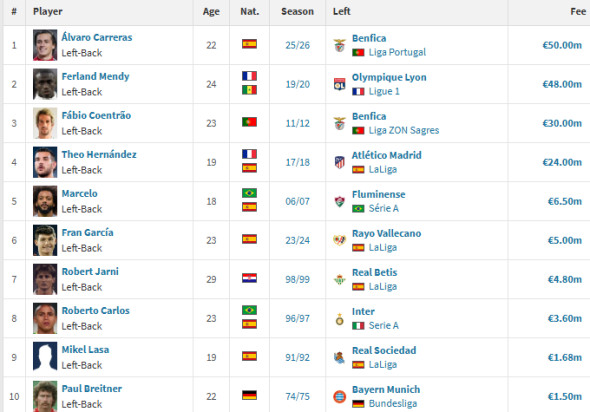Image resolution: width=590 pixels, height=412 pixels.
Task: Click the €48.00m fee for Ferland Mendy
Action: pos(562,84)
